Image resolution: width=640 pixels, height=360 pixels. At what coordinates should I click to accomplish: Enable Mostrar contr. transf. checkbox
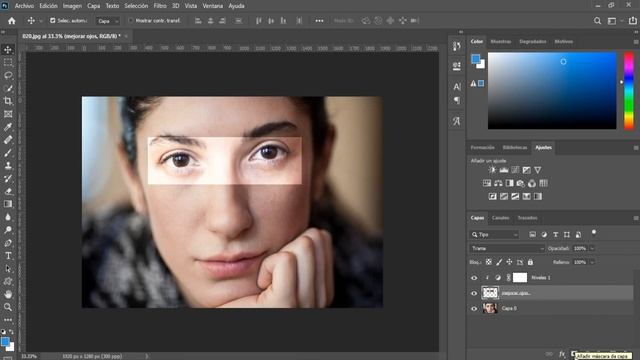pyautogui.click(x=131, y=20)
